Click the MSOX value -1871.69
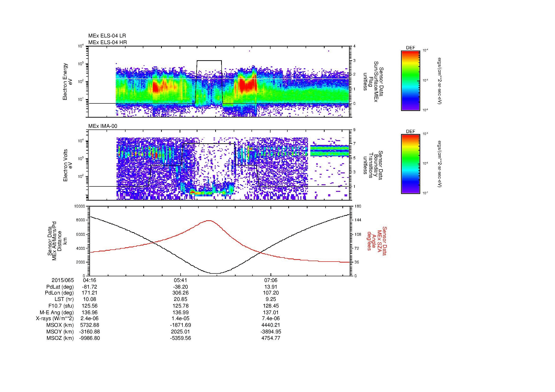This screenshot has width=555, height=392. tap(180, 325)
